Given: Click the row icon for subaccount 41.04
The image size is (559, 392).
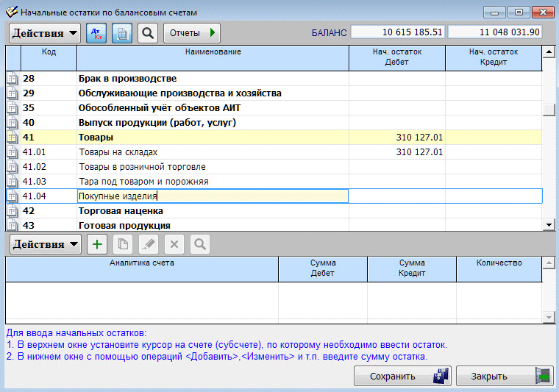Looking at the screenshot, I should click(x=13, y=196).
